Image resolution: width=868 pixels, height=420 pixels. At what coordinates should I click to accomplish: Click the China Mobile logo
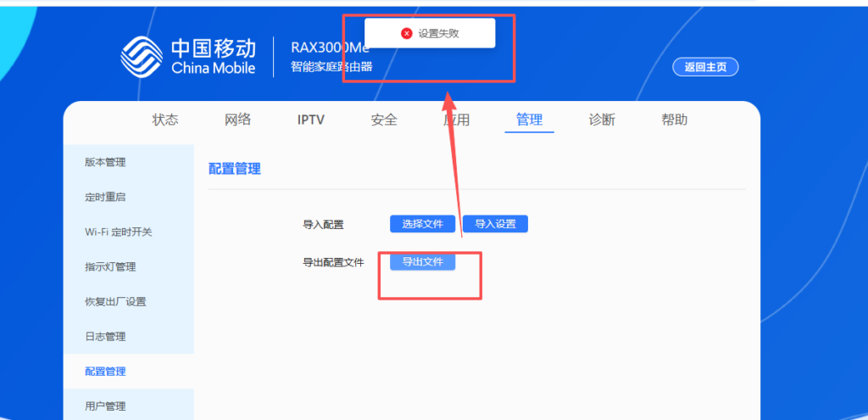[x=188, y=57]
